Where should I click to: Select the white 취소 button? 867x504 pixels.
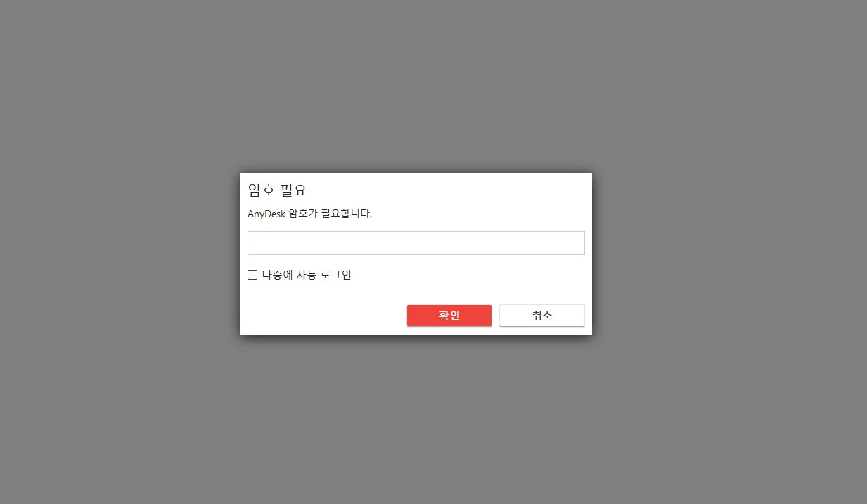click(x=542, y=316)
